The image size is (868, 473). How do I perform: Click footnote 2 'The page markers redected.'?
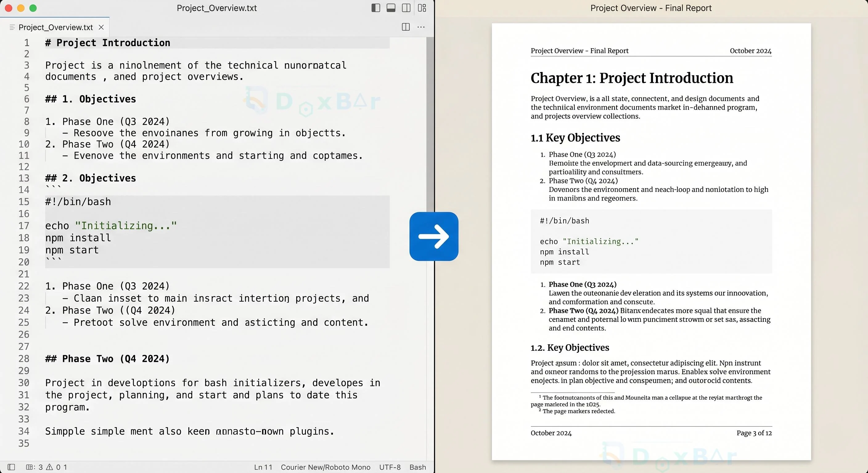(577, 411)
